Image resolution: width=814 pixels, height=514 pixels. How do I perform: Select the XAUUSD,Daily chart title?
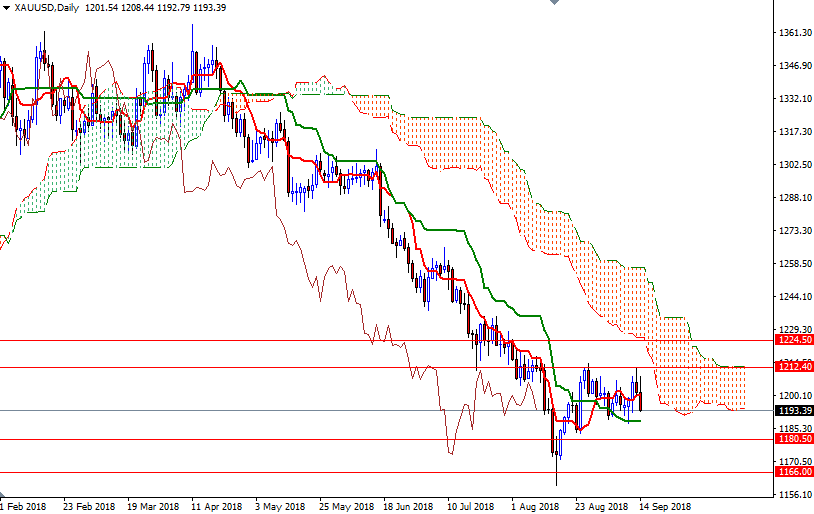[48, 8]
